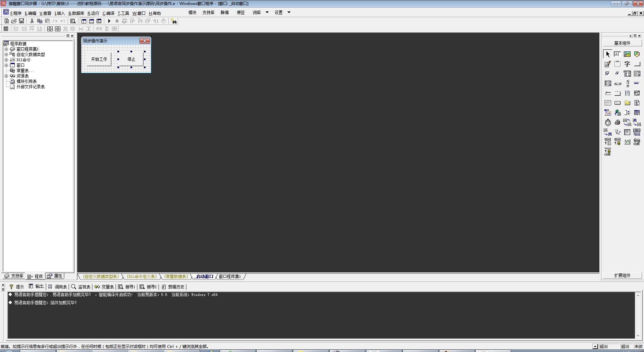The image size is (644, 352).
Task: Click the 开始工作 button on form
Action: click(x=99, y=59)
